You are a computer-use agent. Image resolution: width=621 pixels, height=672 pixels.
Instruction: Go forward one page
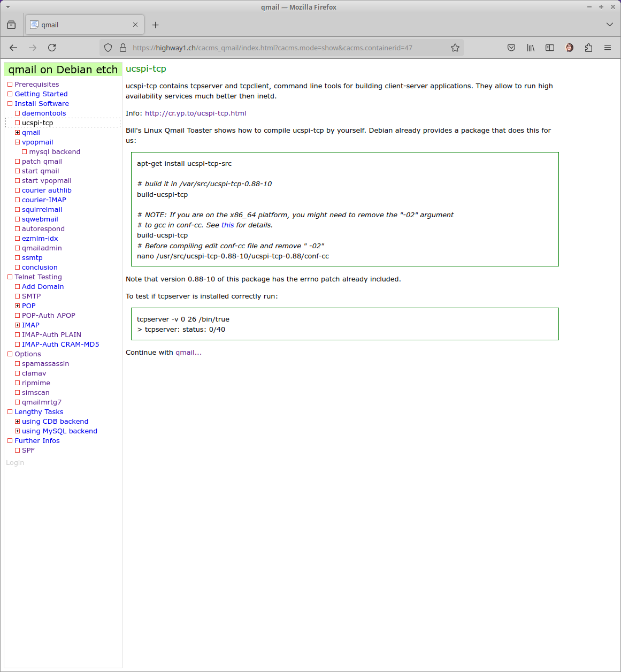(33, 48)
